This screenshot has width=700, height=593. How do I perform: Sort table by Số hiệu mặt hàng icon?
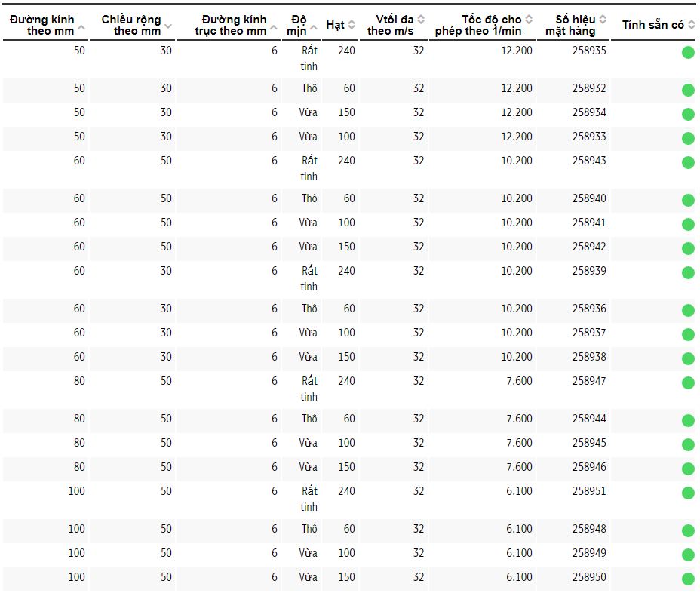603,20
